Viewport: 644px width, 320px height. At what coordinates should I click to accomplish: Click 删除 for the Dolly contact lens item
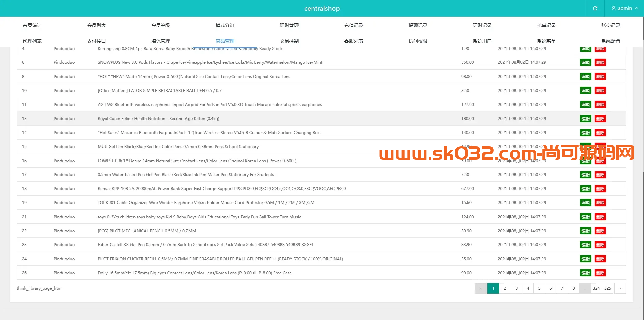point(600,273)
